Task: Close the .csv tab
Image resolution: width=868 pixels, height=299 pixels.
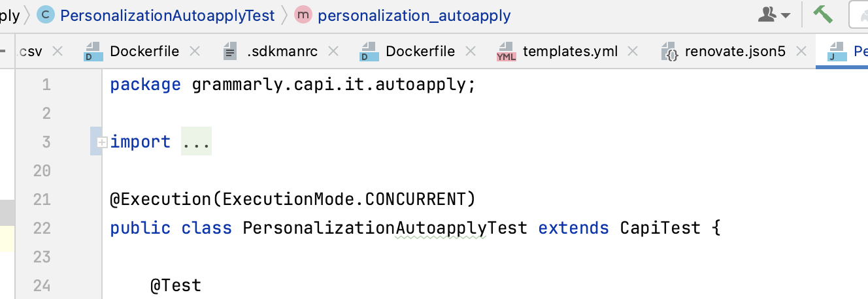Action: [58, 52]
